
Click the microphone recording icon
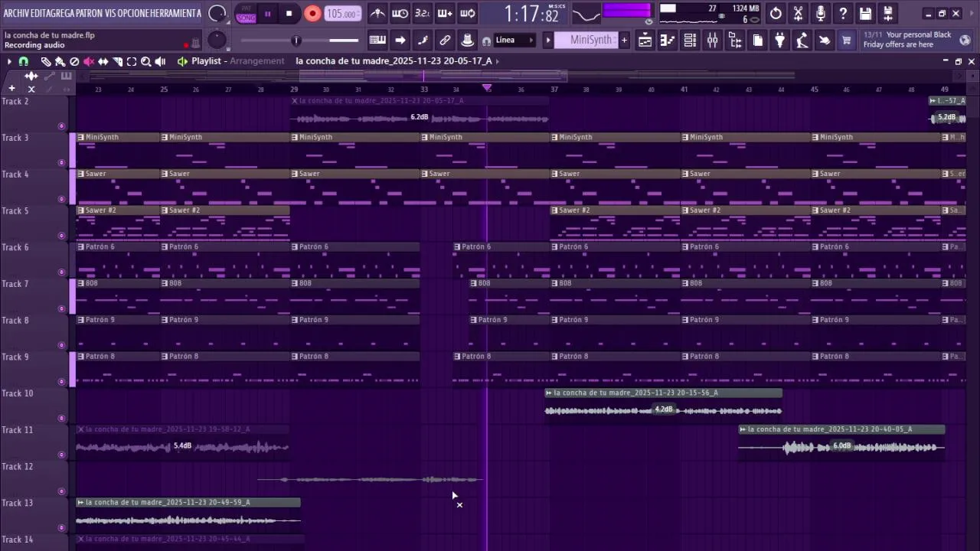(x=821, y=14)
